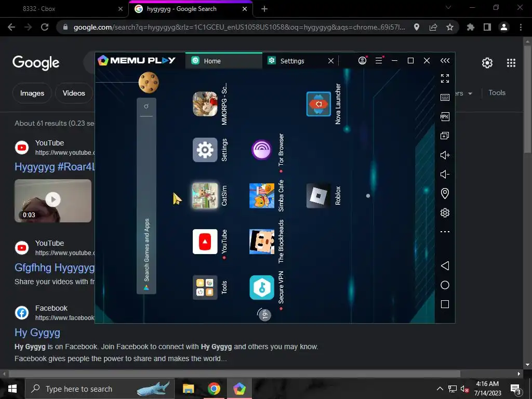Open Hy Gygyg Facebook result
Screen dimensions: 532x399
(37, 332)
